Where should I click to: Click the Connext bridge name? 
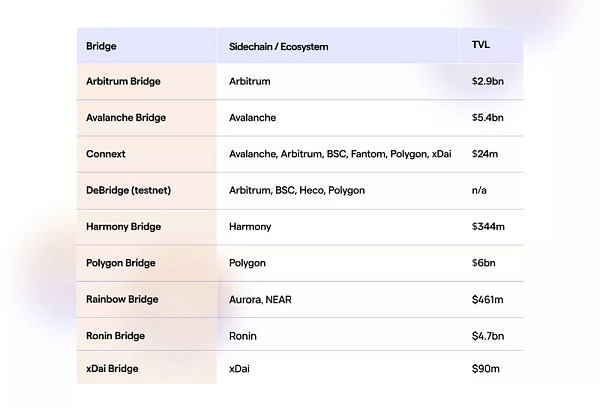pyautogui.click(x=107, y=154)
